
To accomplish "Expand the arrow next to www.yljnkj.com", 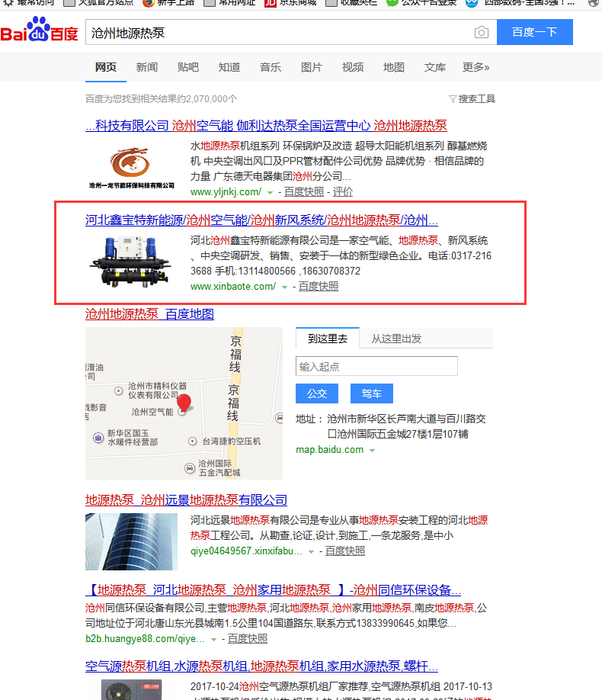I will 270,192.
